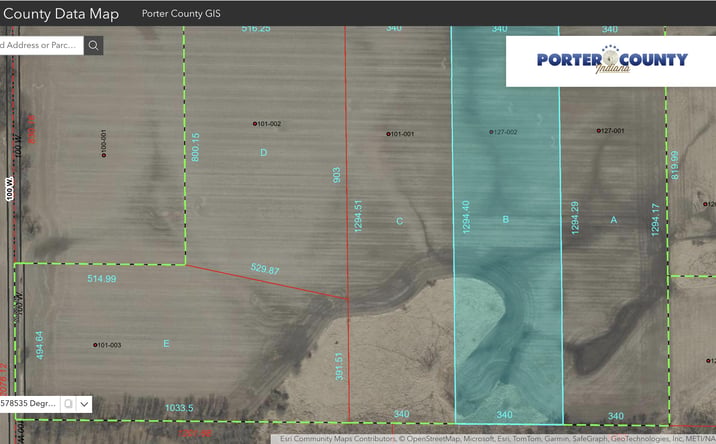Screen dimensions: 716x444
Task: Click the 391.51 dimension label
Action: click(x=339, y=366)
